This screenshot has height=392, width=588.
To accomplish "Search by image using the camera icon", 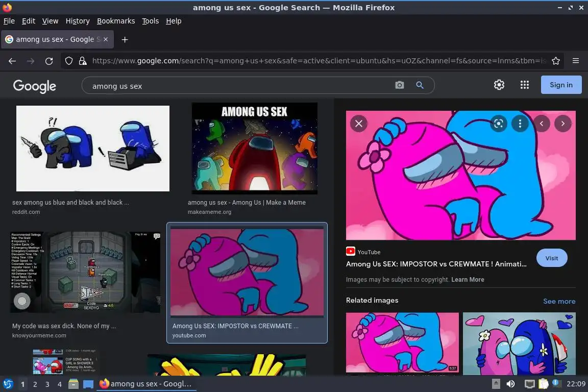I will pos(400,85).
